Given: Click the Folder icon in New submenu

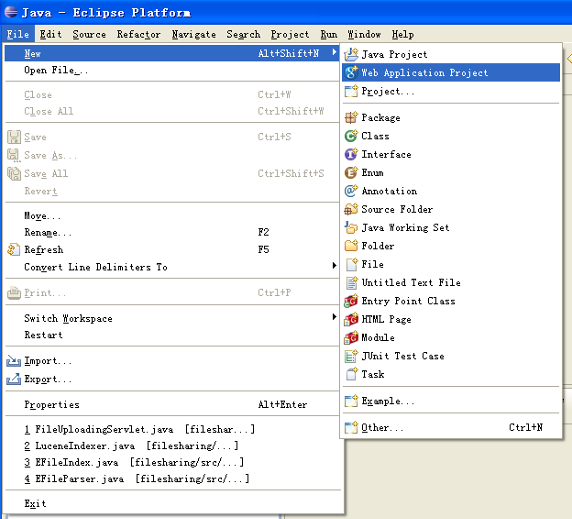Looking at the screenshot, I should click(351, 245).
